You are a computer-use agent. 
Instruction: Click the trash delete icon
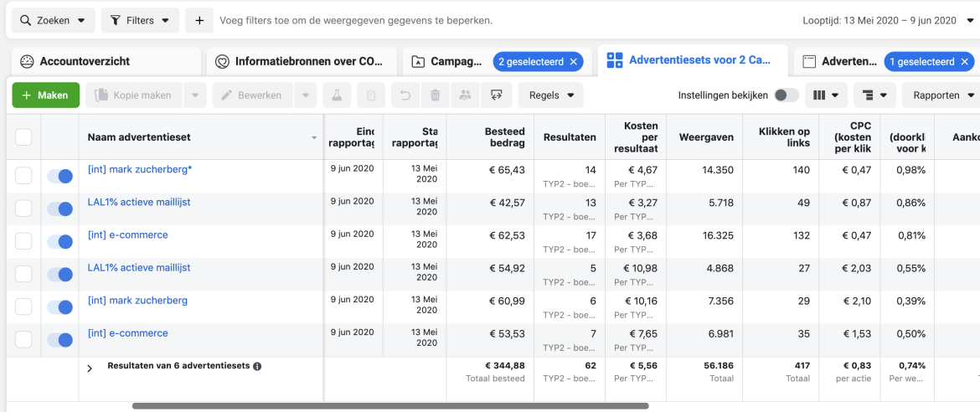(435, 95)
